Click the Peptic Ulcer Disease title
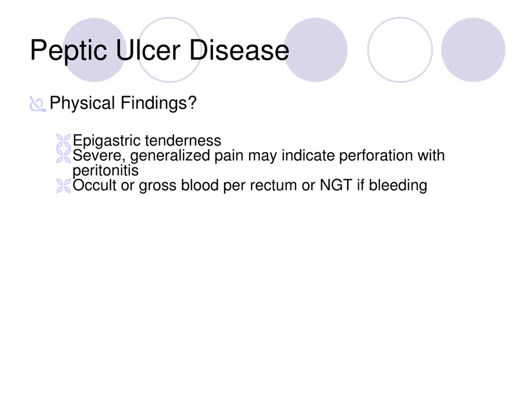The image size is (532, 399). click(x=159, y=50)
